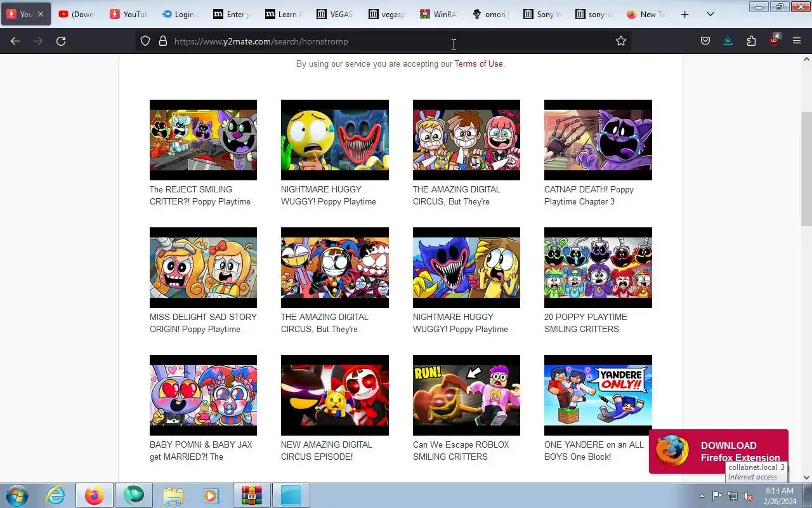The image size is (812, 508).
Task: Open the uBlock Origin extension icon
Action: point(775,41)
